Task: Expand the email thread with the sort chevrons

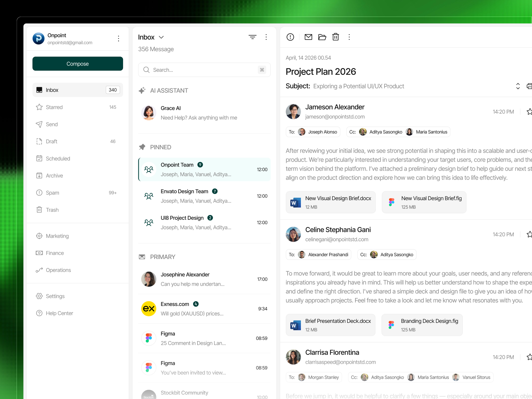Action: click(518, 86)
